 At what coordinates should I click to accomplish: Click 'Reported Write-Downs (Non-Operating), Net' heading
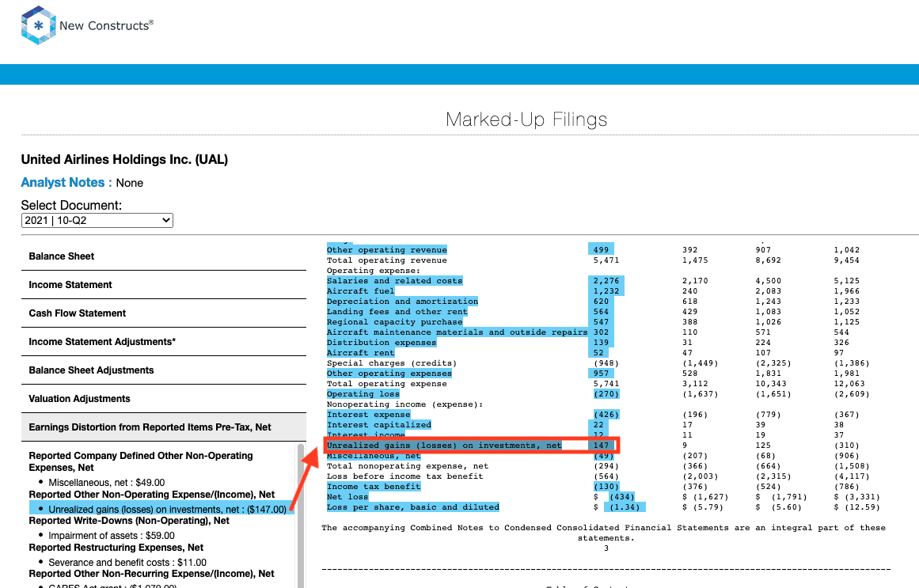pos(129,521)
